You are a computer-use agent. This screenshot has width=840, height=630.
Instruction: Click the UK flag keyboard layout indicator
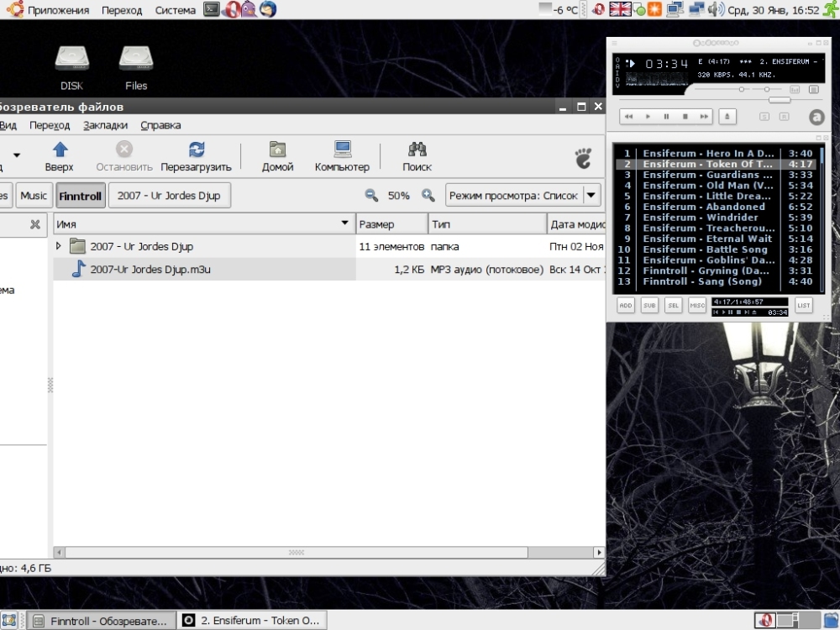pos(621,9)
